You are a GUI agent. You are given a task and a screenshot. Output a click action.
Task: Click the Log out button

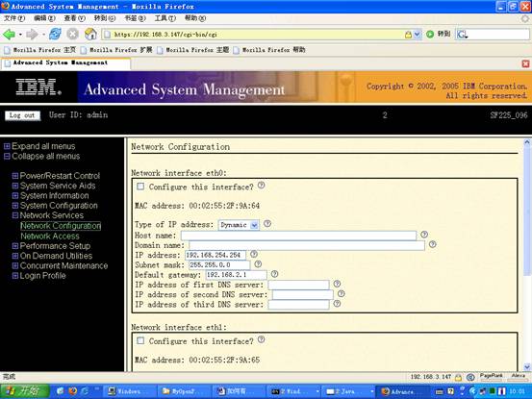[22, 115]
